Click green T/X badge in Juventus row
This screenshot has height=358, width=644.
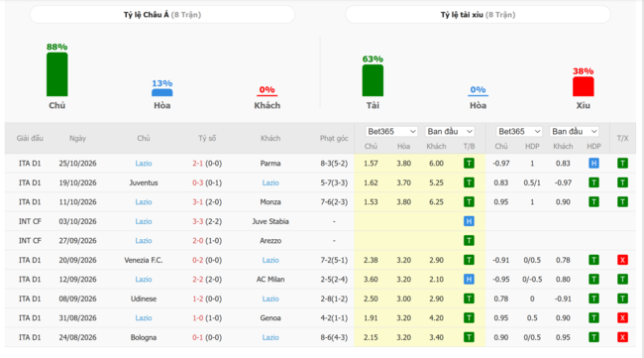[622, 182]
